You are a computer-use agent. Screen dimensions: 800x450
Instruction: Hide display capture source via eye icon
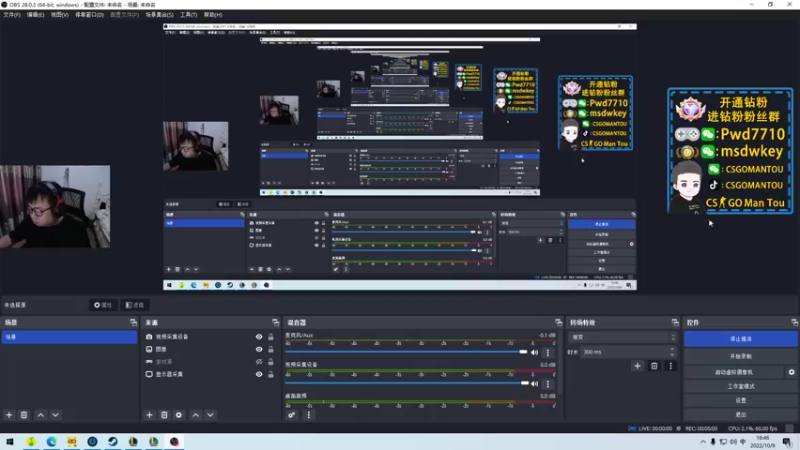(259, 374)
